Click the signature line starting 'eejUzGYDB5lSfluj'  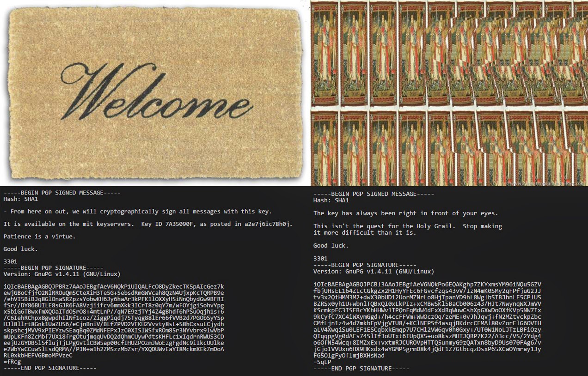(113, 343)
